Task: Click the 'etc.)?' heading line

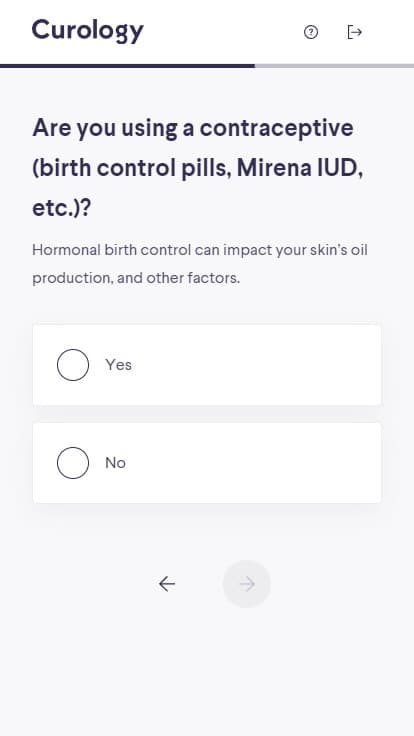Action: coord(61,208)
